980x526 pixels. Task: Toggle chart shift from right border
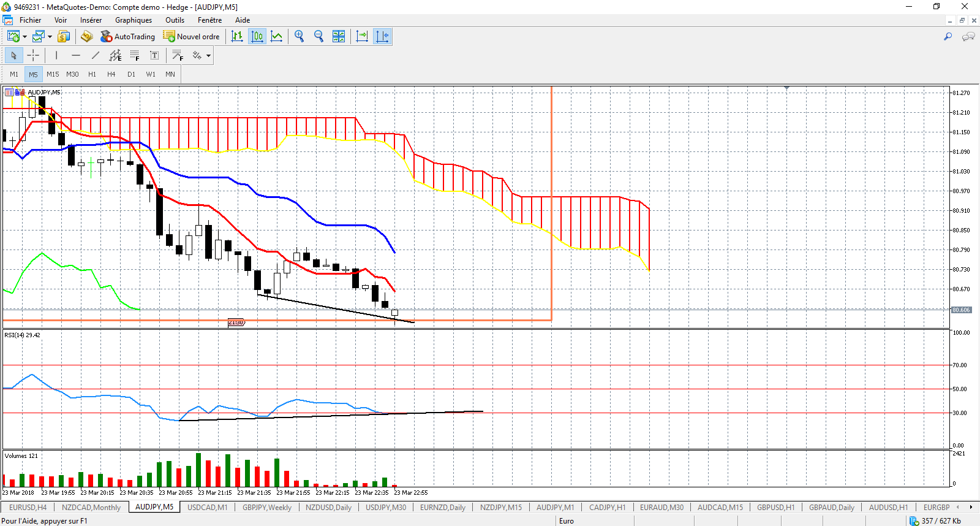(382, 37)
